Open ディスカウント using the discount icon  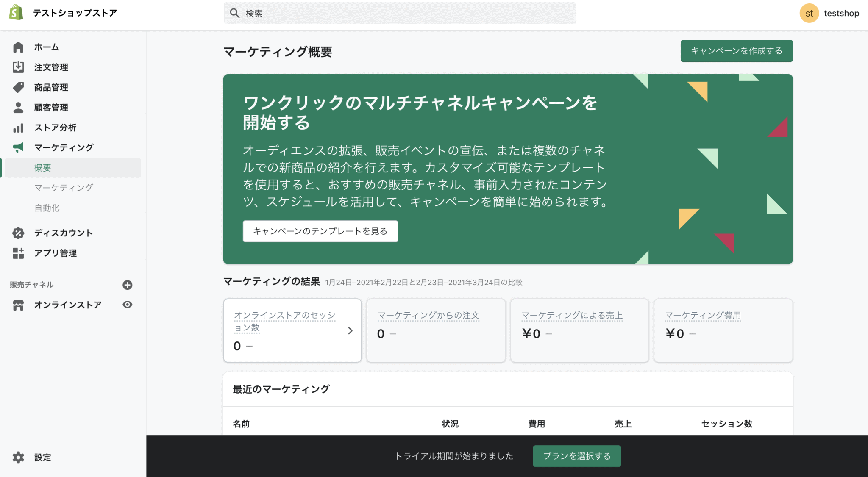click(x=18, y=233)
